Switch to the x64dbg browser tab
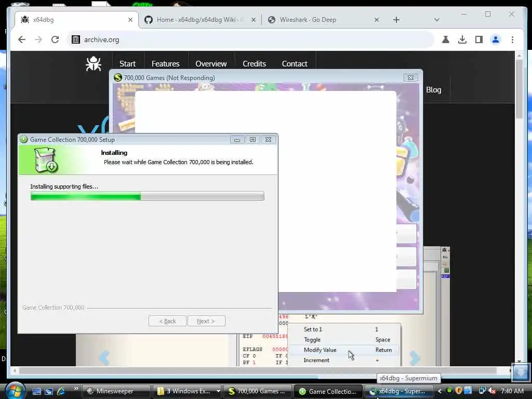 76,20
